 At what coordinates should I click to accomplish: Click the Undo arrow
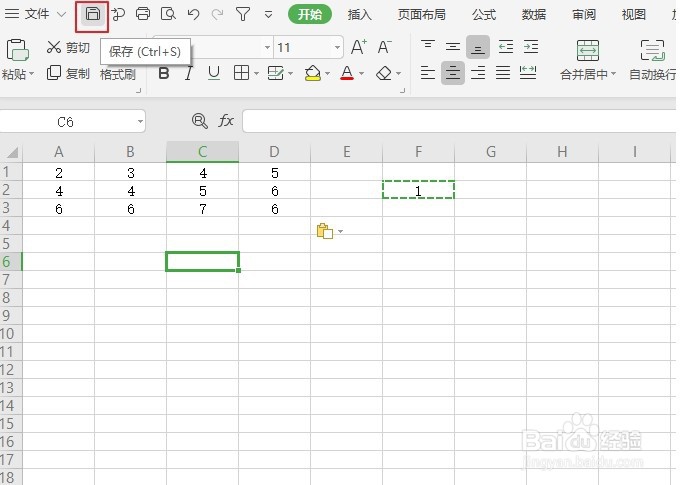pyautogui.click(x=193, y=14)
